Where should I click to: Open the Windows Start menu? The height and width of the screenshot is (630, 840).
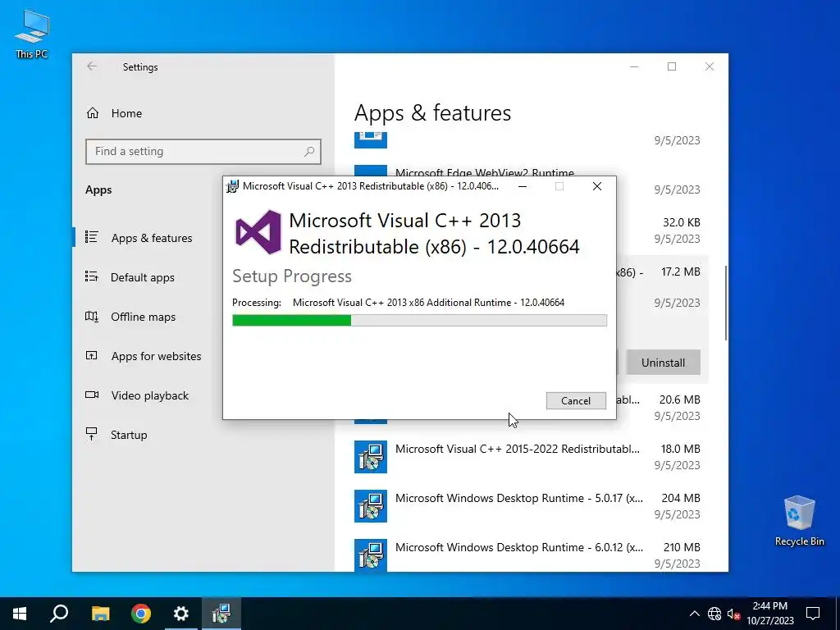[x=20, y=614]
